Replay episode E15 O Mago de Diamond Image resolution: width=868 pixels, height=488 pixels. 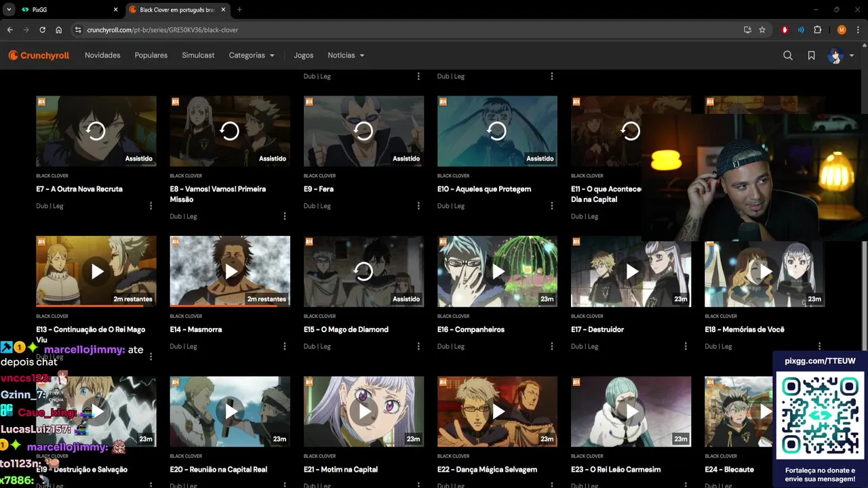(363, 271)
